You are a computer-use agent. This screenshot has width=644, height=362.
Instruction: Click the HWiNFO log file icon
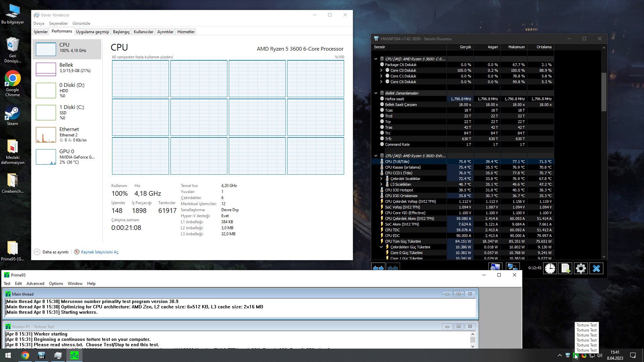[566, 268]
